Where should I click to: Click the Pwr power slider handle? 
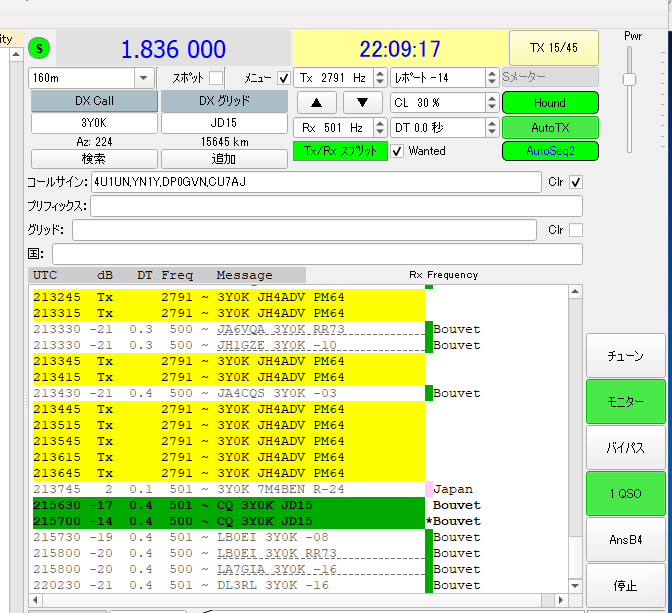click(629, 79)
